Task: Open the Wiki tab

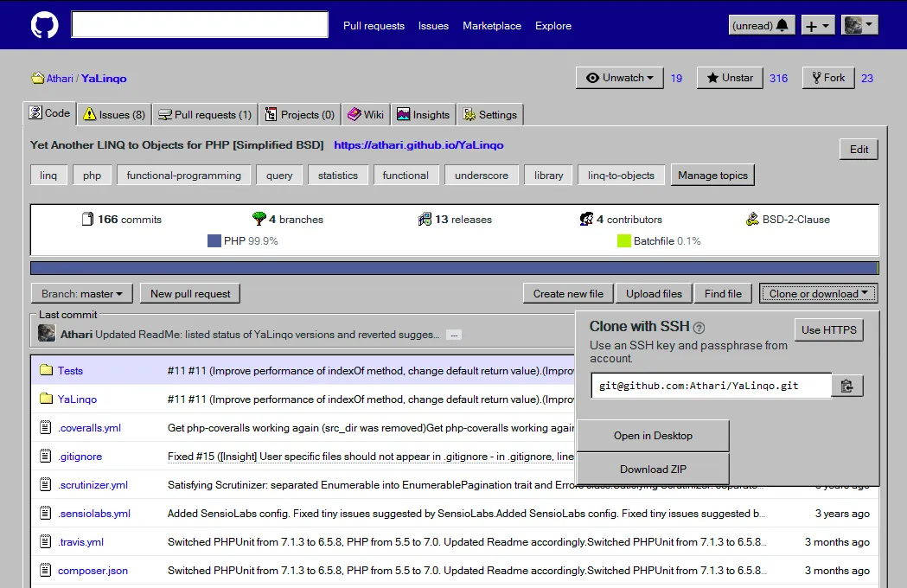Action: coord(366,115)
